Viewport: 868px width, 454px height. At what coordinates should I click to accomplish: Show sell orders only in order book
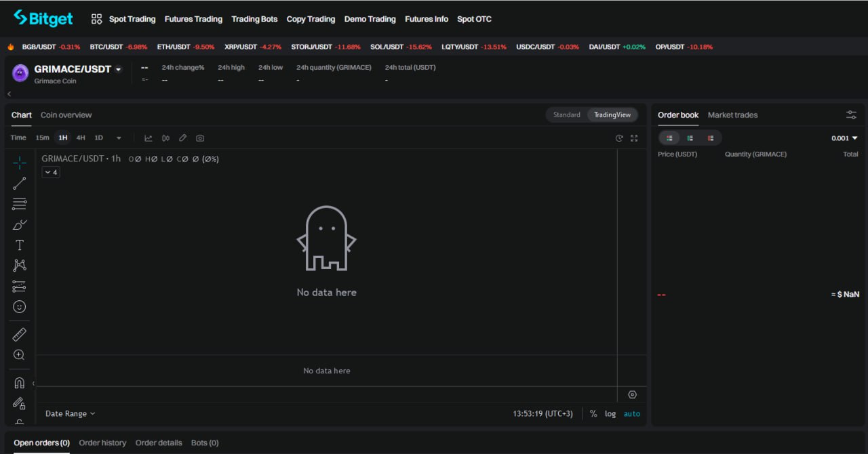tap(711, 138)
